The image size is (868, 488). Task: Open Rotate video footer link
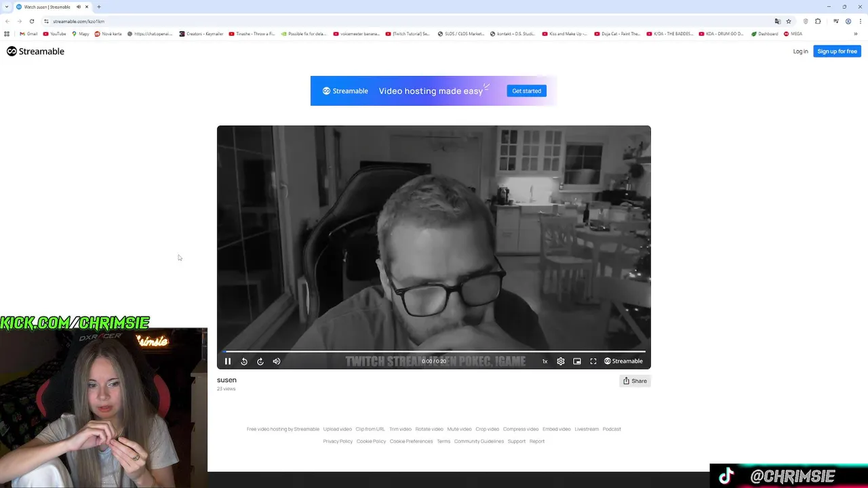coord(429,429)
